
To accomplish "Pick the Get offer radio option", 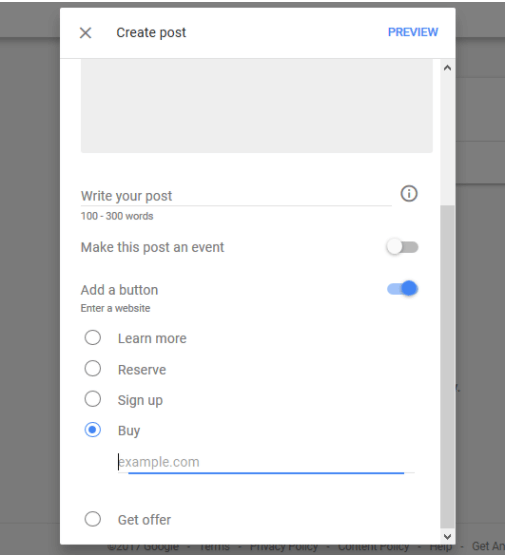I will click(93, 519).
